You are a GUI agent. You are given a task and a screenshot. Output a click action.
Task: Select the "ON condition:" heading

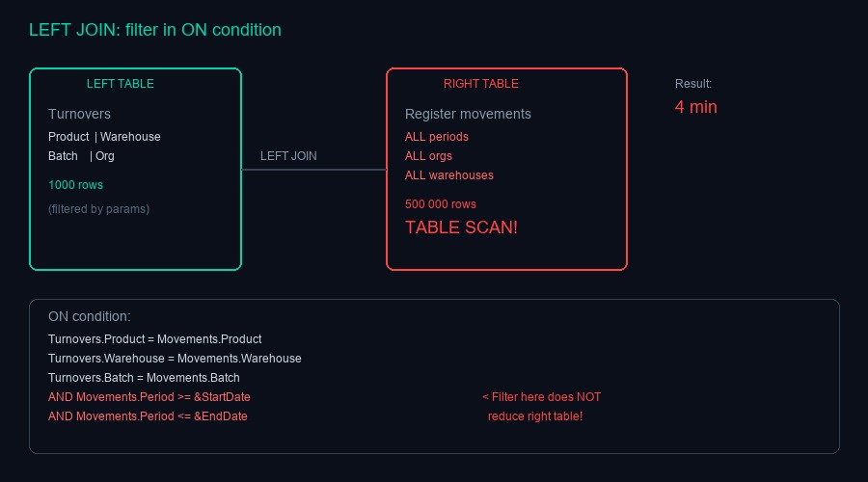tap(89, 316)
